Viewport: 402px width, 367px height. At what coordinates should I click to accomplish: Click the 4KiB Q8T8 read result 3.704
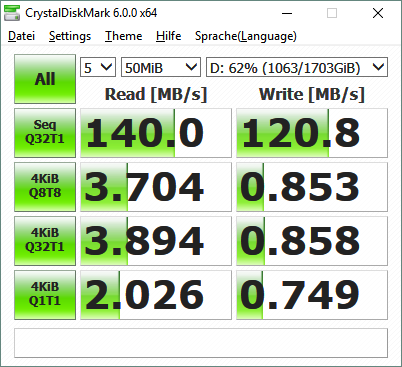[156, 187]
